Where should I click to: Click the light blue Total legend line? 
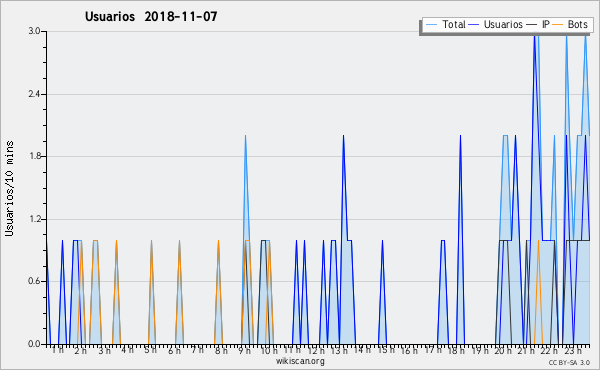point(431,25)
